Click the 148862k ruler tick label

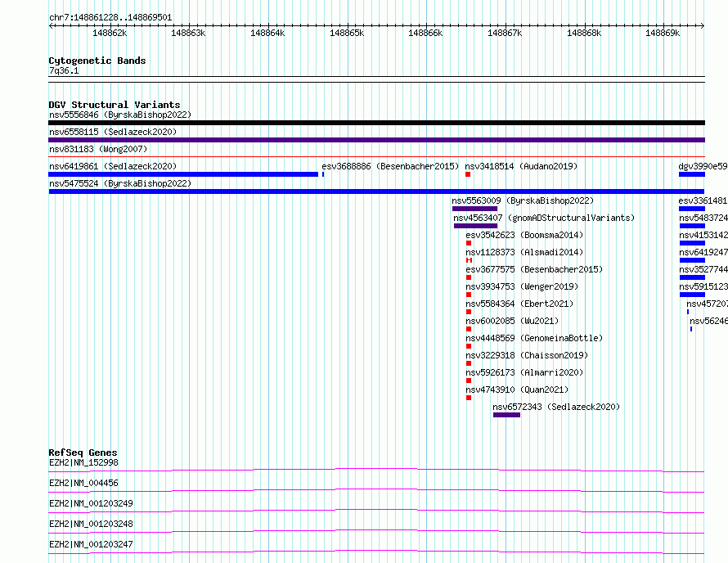click(x=110, y=33)
